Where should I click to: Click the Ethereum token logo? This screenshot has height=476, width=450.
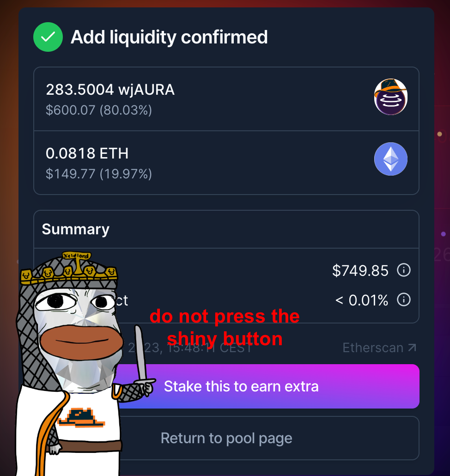[390, 159]
